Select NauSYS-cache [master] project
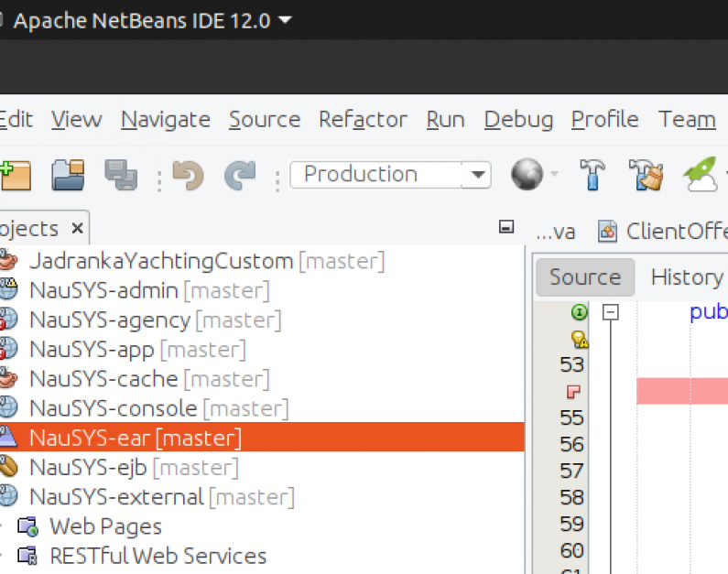Viewport: 728px width, 574px height. click(149, 379)
